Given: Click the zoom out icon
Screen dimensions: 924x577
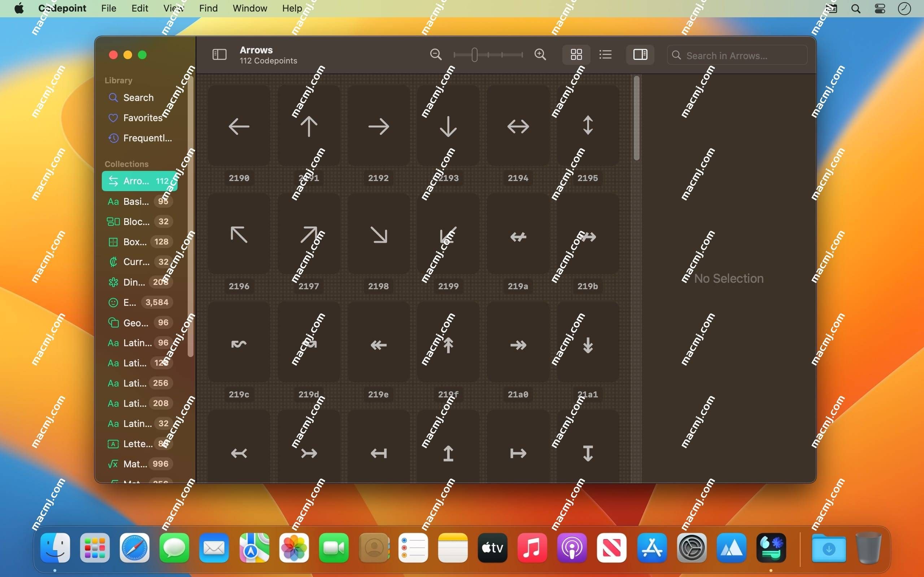Looking at the screenshot, I should tap(436, 55).
